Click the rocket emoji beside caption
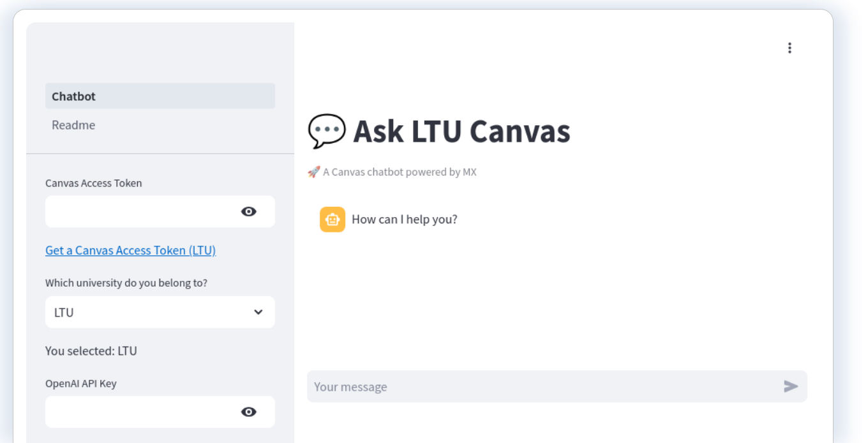The height and width of the screenshot is (443, 868). 313,172
